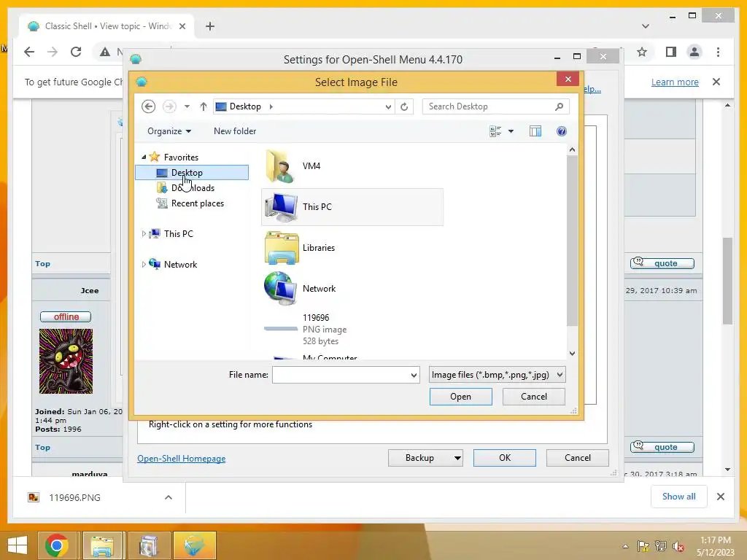Click OK in Open-Shell settings window

click(505, 458)
